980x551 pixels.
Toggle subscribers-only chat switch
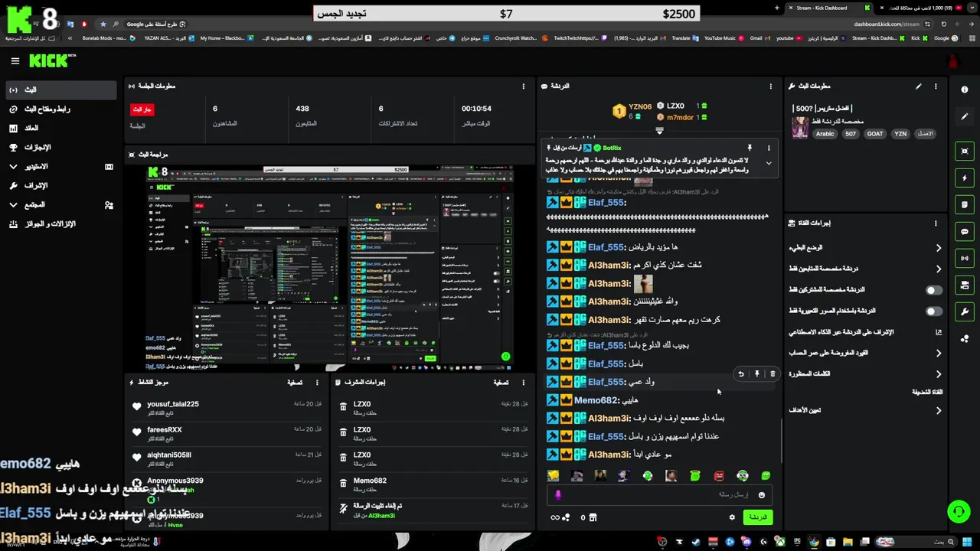pos(934,290)
